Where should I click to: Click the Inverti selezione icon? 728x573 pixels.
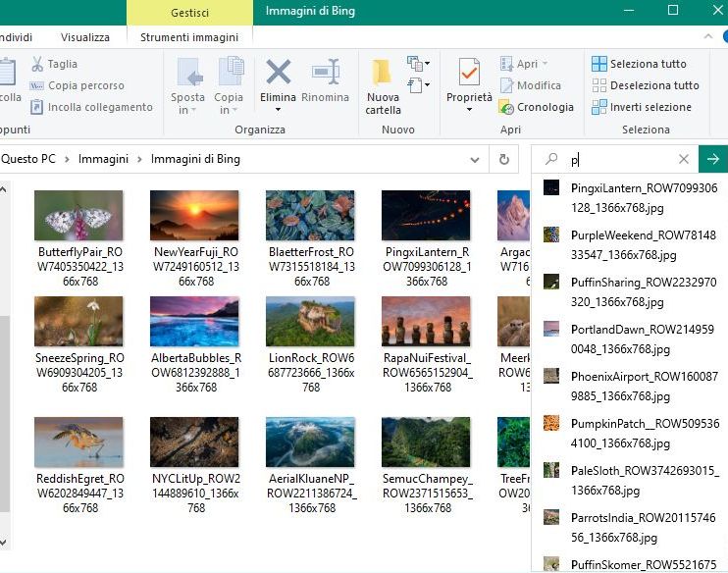click(598, 107)
